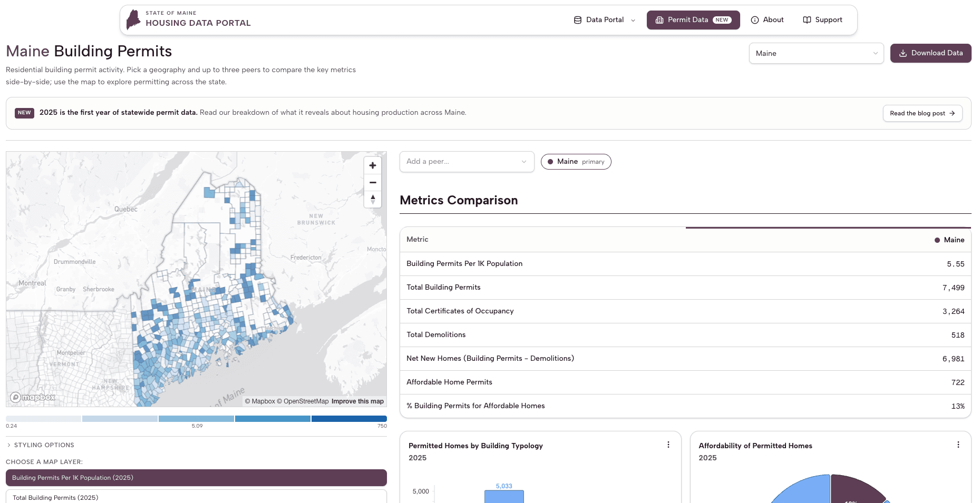Select Total Building Permits (2025) layer
Image resolution: width=980 pixels, height=503 pixels.
(196, 497)
